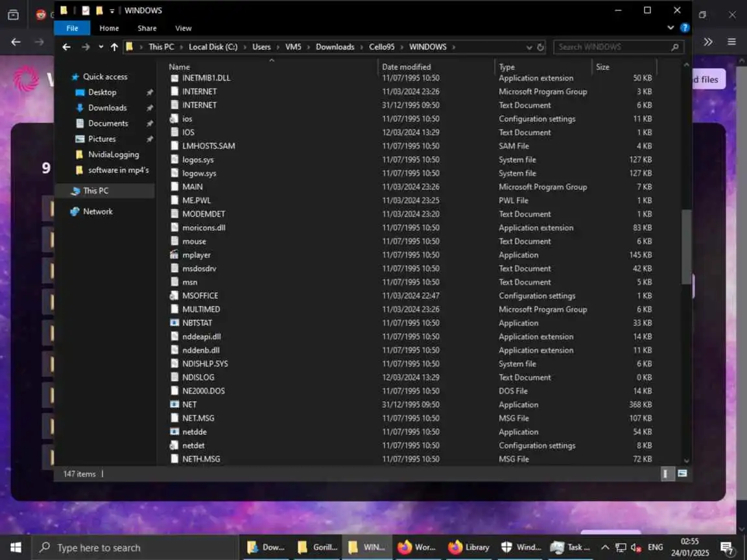
Task: Select the NE2000.DOS file
Action: (204, 391)
